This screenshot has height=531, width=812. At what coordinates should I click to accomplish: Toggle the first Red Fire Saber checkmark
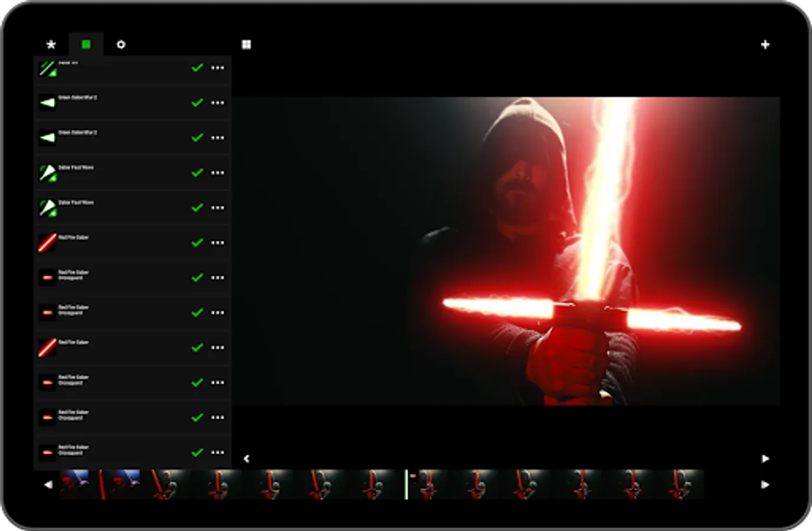pyautogui.click(x=198, y=242)
